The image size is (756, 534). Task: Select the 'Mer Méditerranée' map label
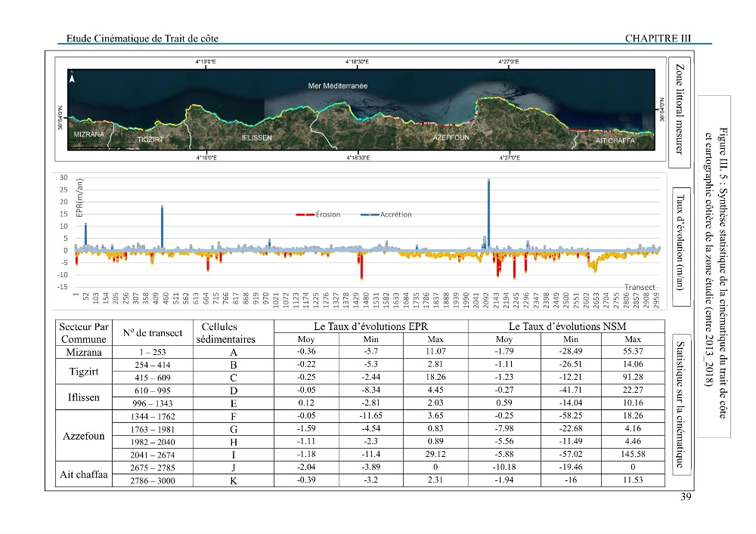tap(337, 85)
